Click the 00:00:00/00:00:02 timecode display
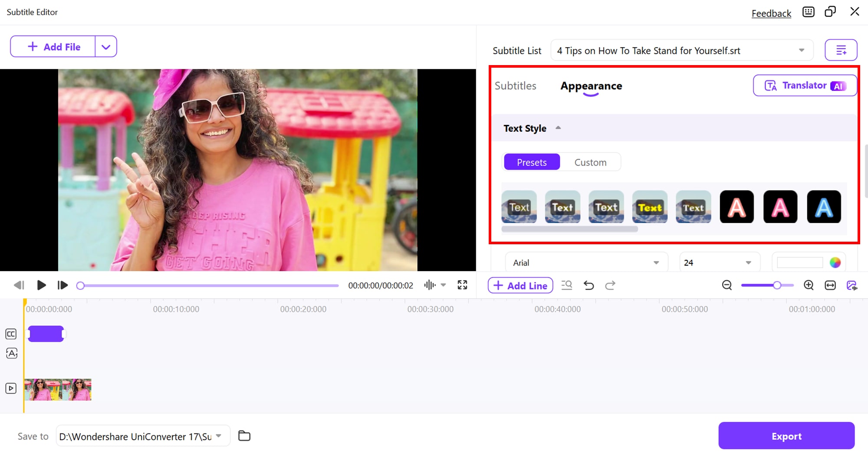 [381, 285]
